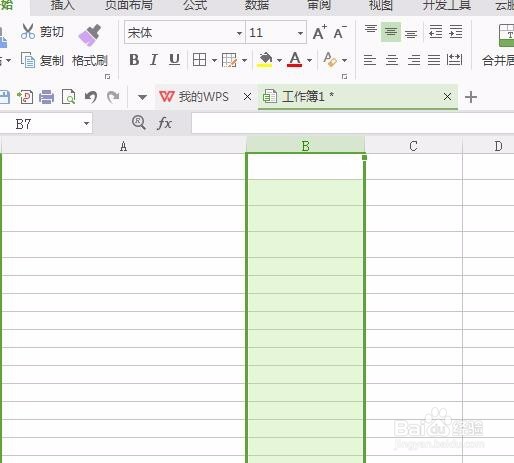The height and width of the screenshot is (463, 514).
Task: Open print preview icon
Action: tap(69, 97)
